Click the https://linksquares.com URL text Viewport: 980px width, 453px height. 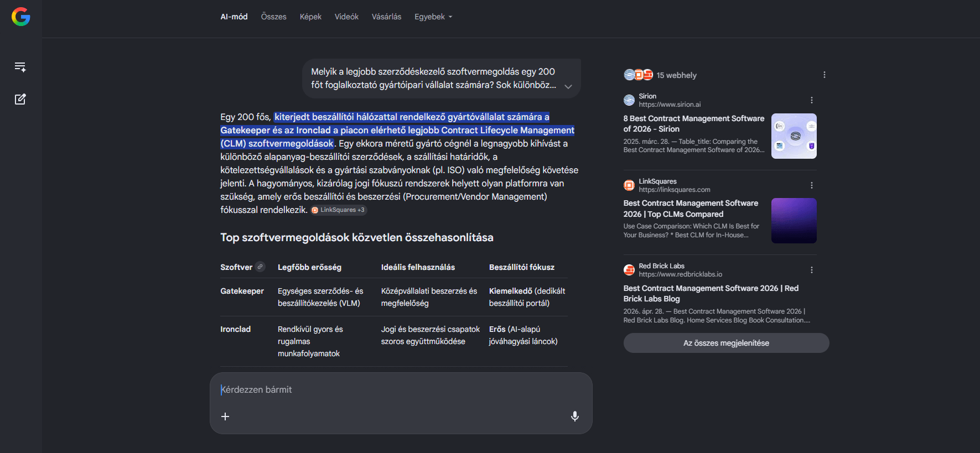pyautogui.click(x=675, y=190)
